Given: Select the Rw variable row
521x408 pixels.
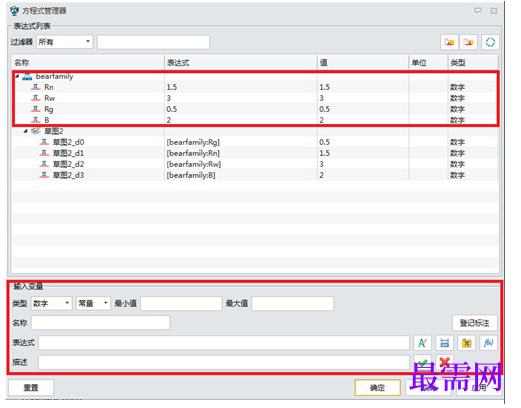Looking at the screenshot, I should pyautogui.click(x=255, y=98).
